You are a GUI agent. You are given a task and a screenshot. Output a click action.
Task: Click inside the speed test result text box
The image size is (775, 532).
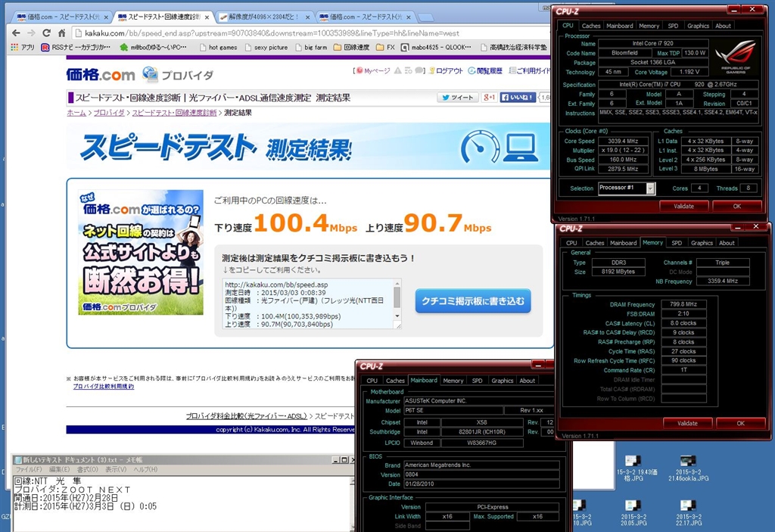[x=308, y=304]
